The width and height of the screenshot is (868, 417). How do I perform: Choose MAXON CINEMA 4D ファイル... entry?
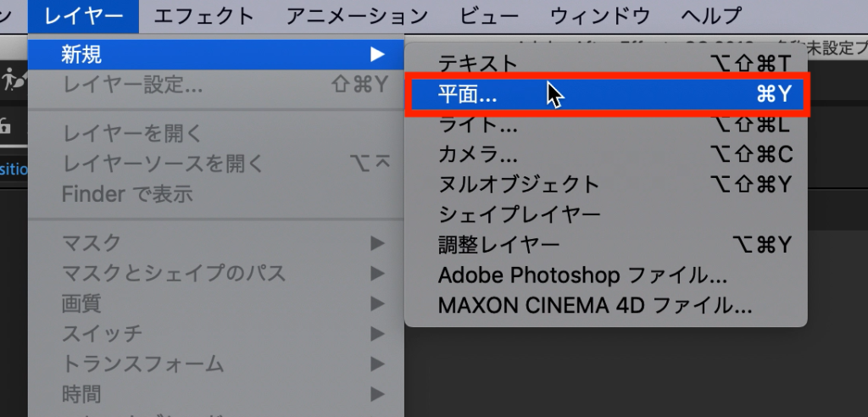606,304
